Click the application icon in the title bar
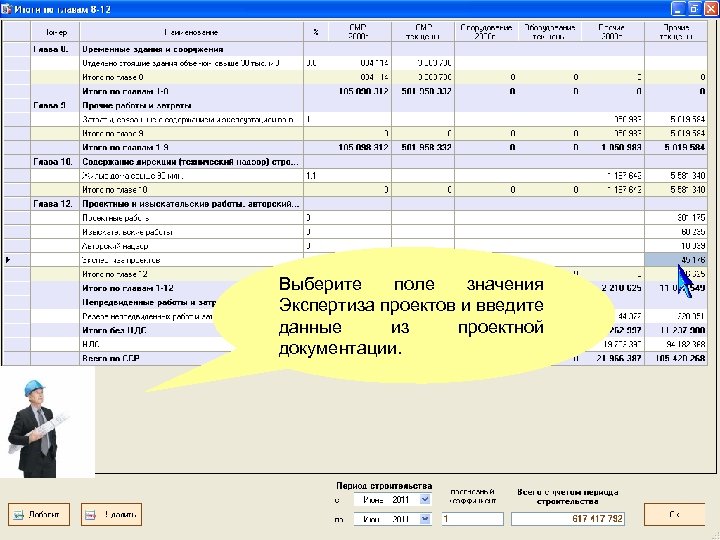 click(x=6, y=9)
